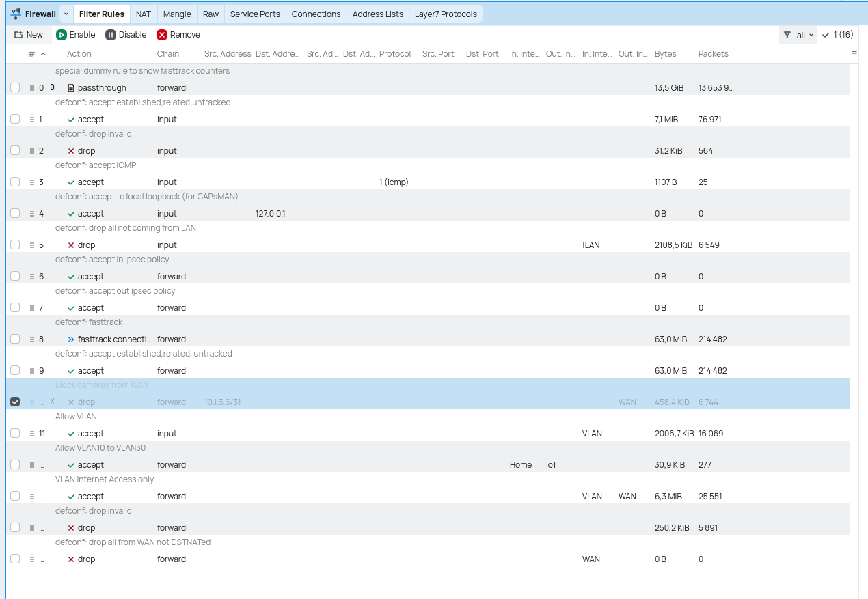This screenshot has width=868, height=599.
Task: Click the funnel filter icon
Action: point(787,34)
